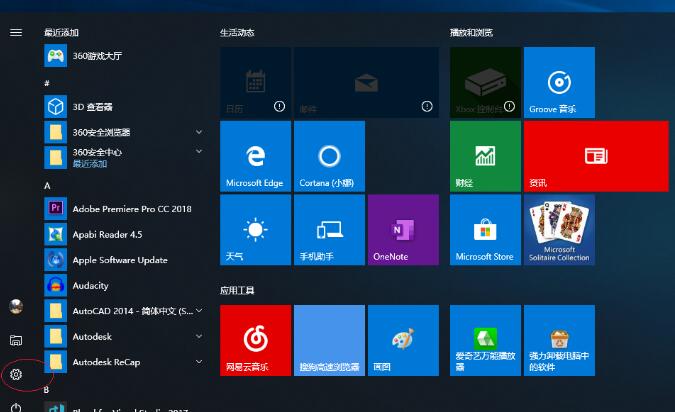
Task: Open Apabi Reader 4.5
Action: click(x=123, y=234)
